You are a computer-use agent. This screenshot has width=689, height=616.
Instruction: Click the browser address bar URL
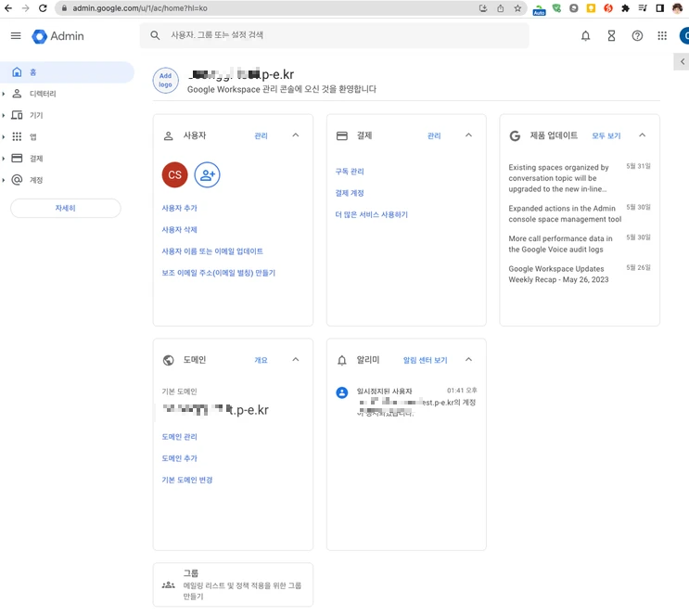(x=140, y=8)
